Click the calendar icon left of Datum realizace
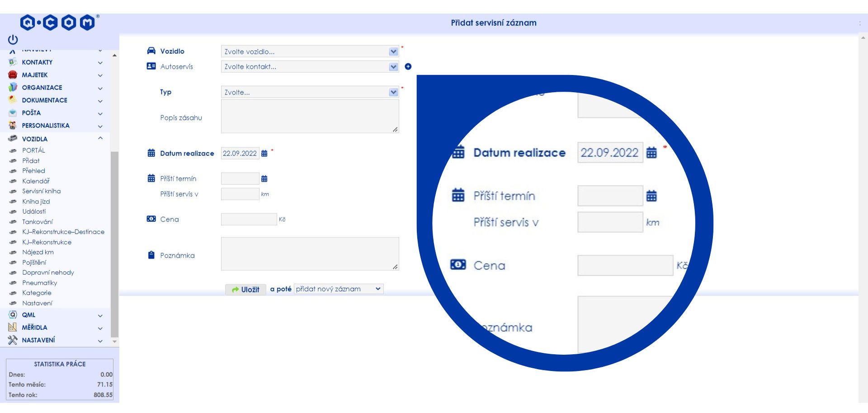Screen dimensions: 868x413 pyautogui.click(x=151, y=153)
